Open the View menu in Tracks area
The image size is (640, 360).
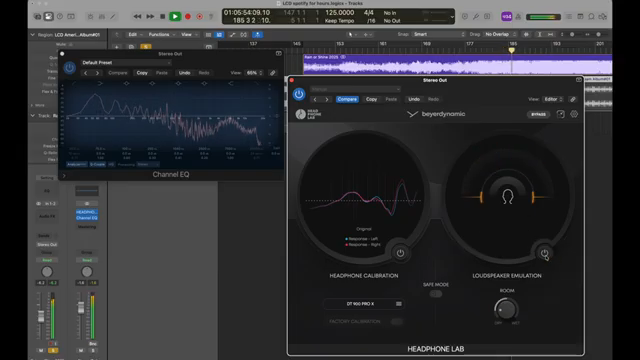pyautogui.click(x=189, y=35)
